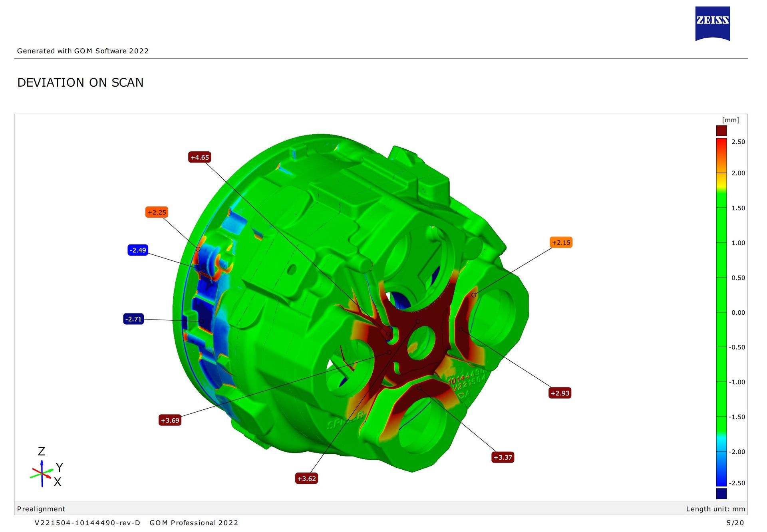The height and width of the screenshot is (532, 767).
Task: Click the Z axis label
Action: 42,451
